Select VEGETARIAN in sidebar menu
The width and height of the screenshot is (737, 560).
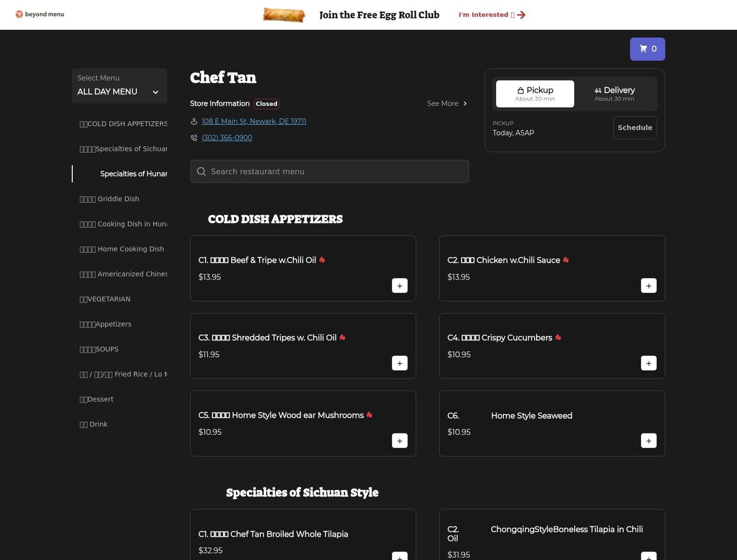tap(105, 299)
